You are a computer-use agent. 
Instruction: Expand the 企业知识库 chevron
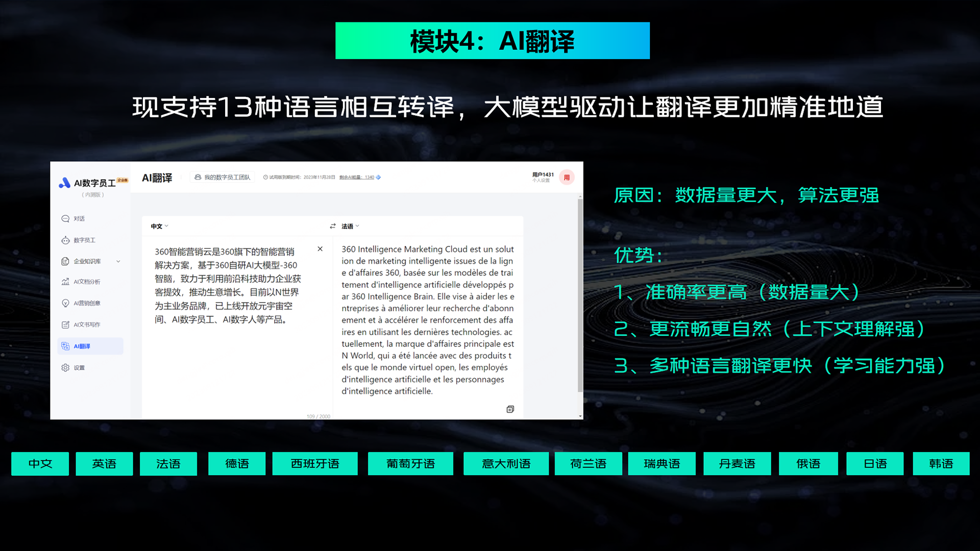[118, 261]
